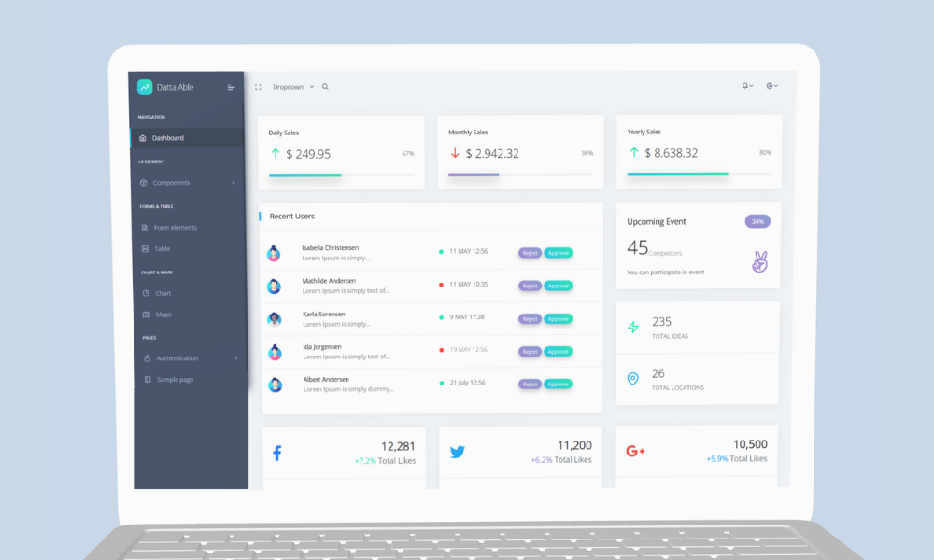Click Karla Sorensen's avatar
The width and height of the screenshot is (934, 560).
(x=275, y=319)
